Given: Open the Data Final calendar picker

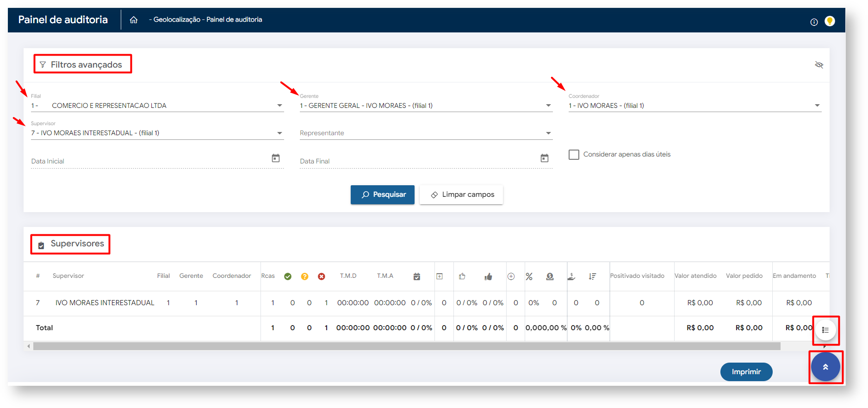Looking at the screenshot, I should pyautogui.click(x=545, y=158).
